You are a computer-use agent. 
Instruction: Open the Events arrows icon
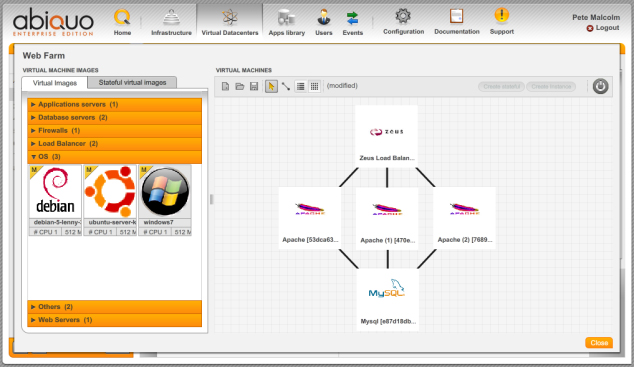(353, 18)
